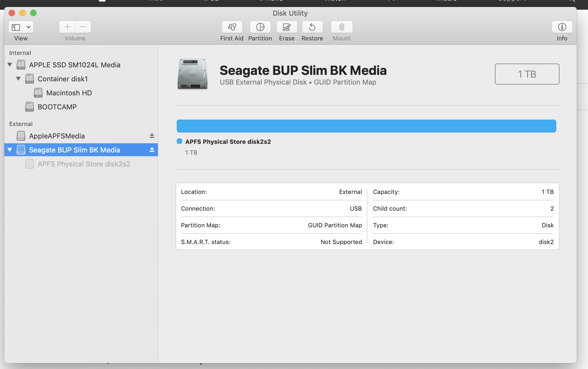Click the blue partition usage bar
Viewport: 588px width, 369px height.
pos(366,126)
